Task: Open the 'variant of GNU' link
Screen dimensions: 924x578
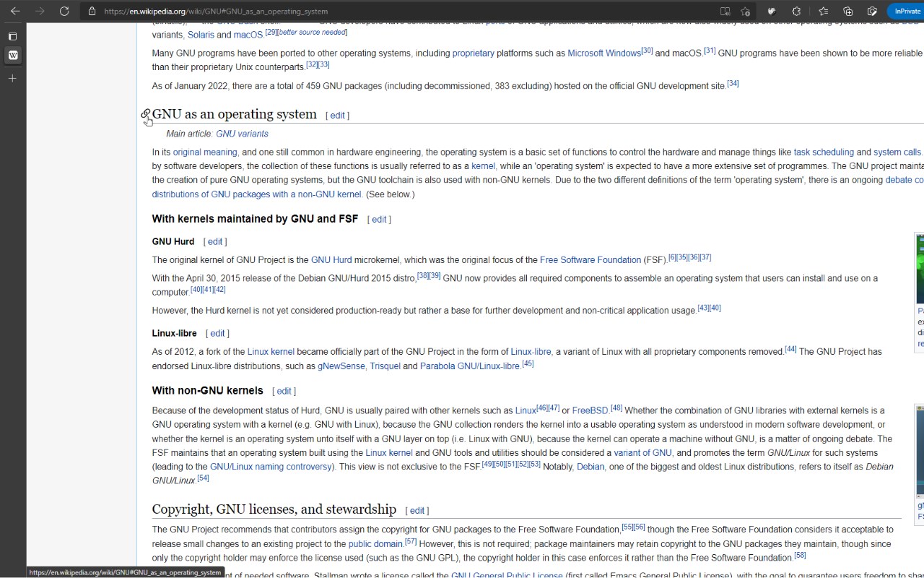Action: (642, 453)
